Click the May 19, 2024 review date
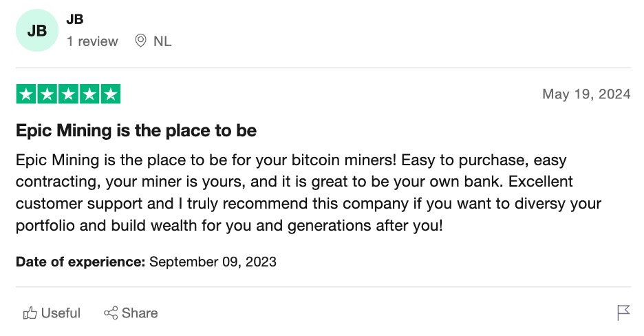This screenshot has height=336, width=644. coord(586,94)
